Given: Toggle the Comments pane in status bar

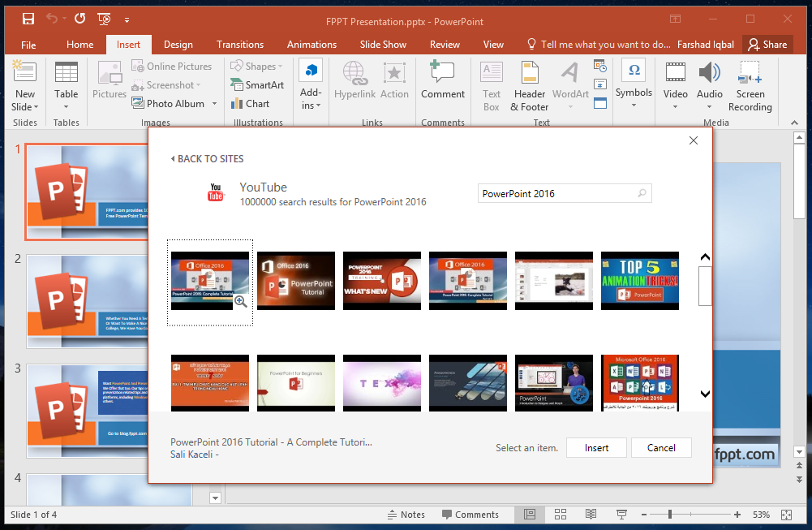Looking at the screenshot, I should 470,515.
